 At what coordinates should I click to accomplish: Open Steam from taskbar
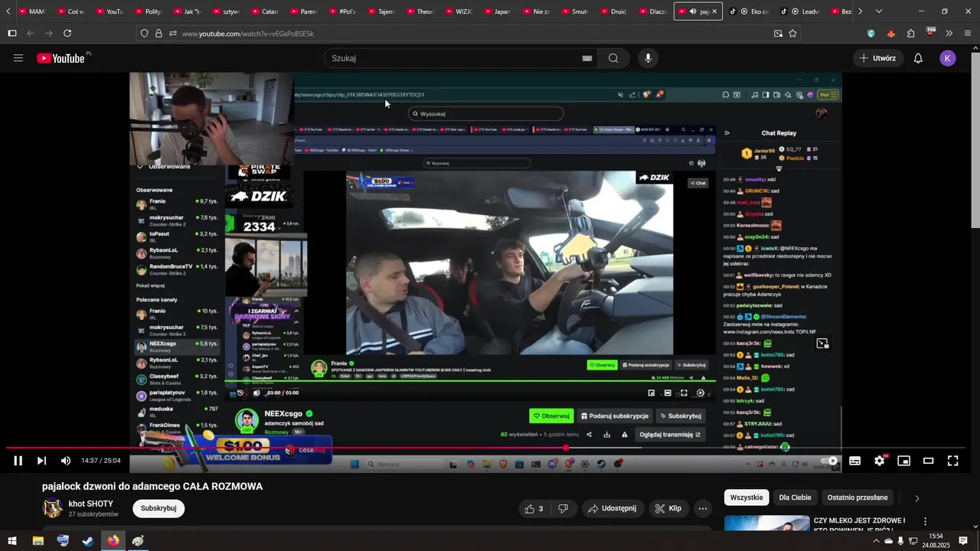coord(88,541)
